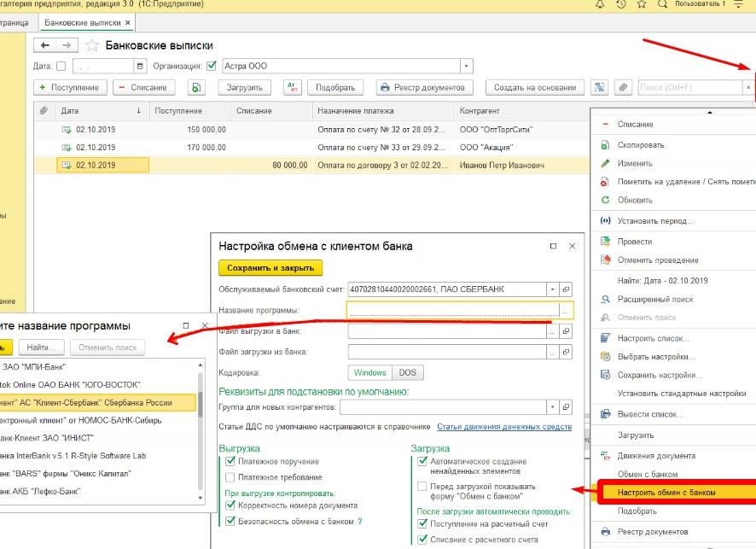Open favorites star icon in title bar
Screen dimensions: 756x549
(x=642, y=4)
